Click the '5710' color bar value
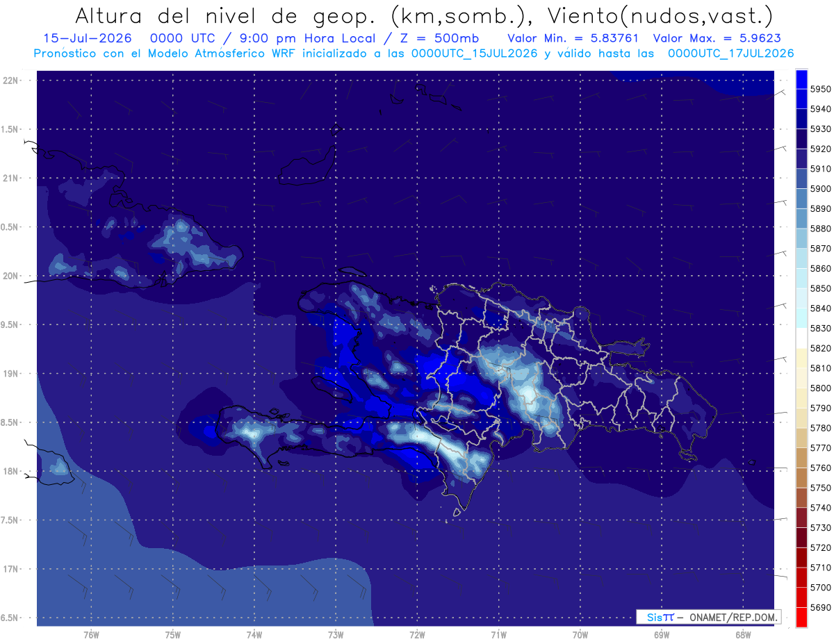 click(821, 568)
